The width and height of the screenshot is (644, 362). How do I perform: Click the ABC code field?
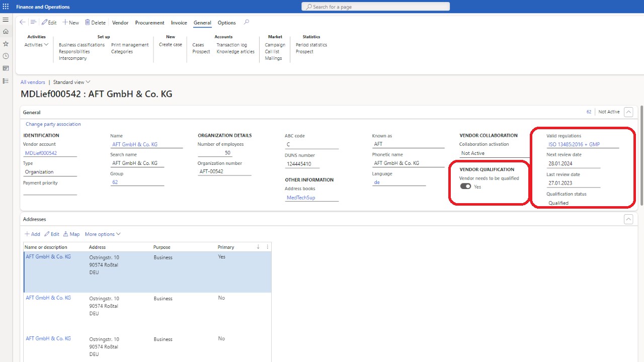tap(311, 144)
